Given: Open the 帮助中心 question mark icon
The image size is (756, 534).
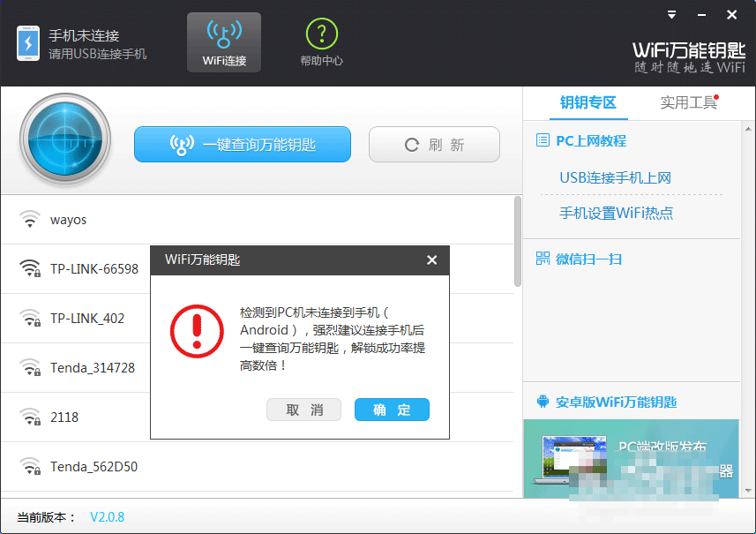Looking at the screenshot, I should coord(321,33).
